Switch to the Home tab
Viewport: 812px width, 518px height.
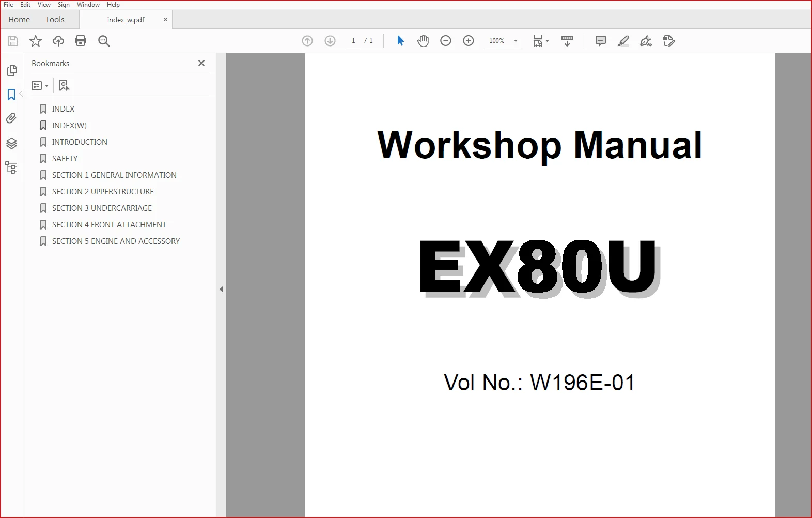tap(19, 20)
